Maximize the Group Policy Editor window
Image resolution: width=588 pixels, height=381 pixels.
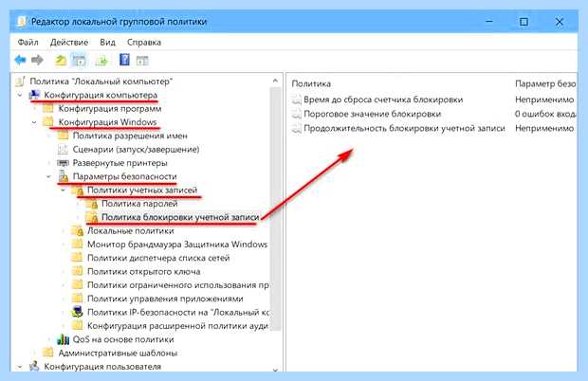(524, 22)
